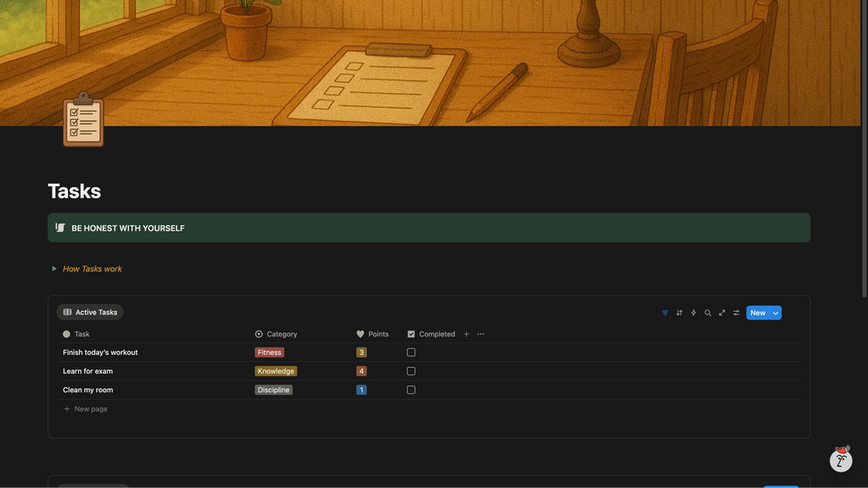This screenshot has height=488, width=868.
Task: Switch to the Active Tasks view tab
Action: point(90,313)
